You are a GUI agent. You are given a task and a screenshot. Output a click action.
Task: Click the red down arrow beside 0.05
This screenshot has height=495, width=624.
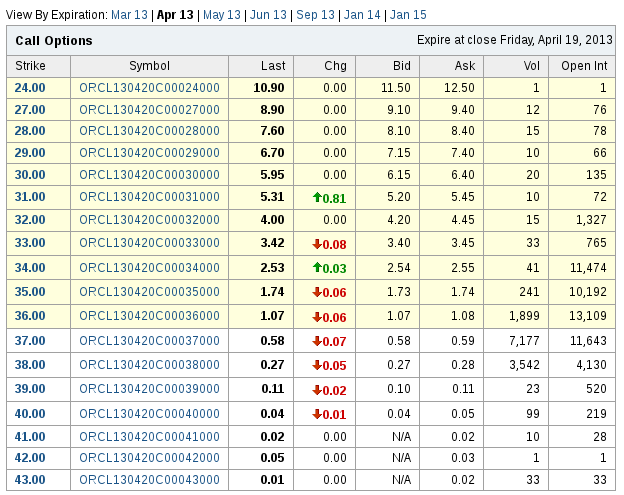(317, 365)
